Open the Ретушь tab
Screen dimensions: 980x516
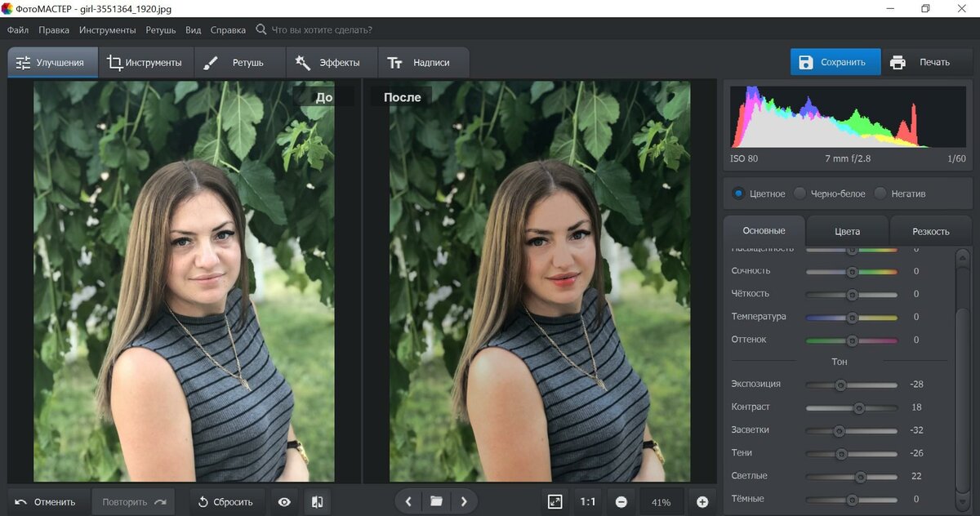coord(240,63)
